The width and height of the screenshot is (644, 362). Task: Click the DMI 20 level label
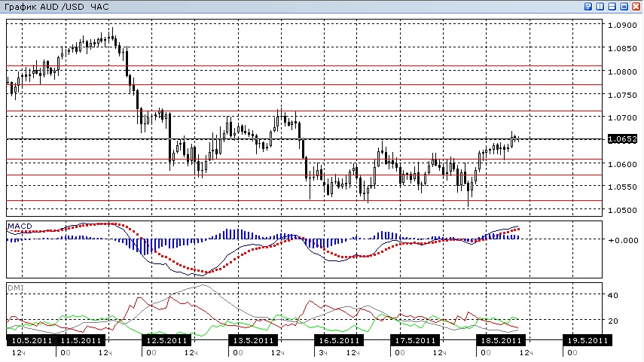613,321
